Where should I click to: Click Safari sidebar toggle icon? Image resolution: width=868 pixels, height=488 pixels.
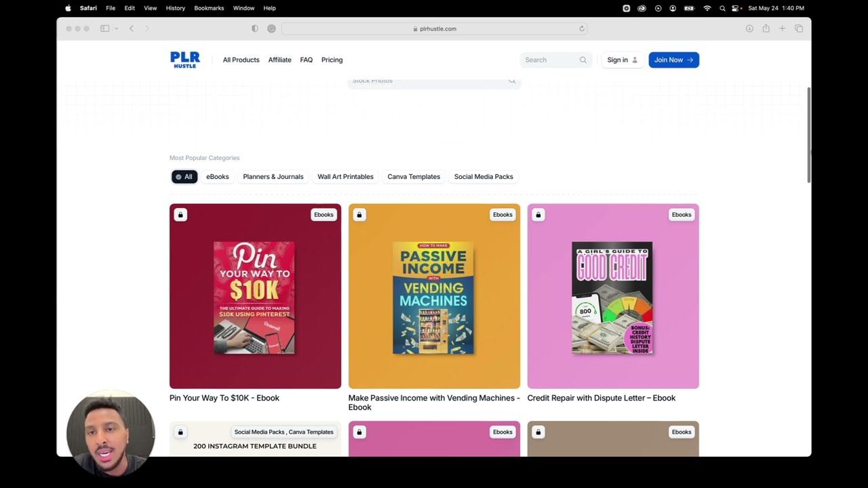[x=104, y=28]
